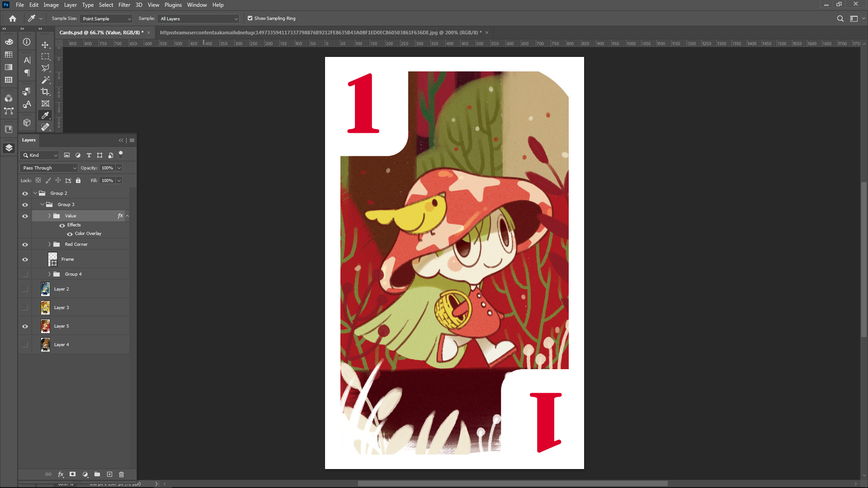Select the Move tool
The image size is (868, 488).
[45, 45]
